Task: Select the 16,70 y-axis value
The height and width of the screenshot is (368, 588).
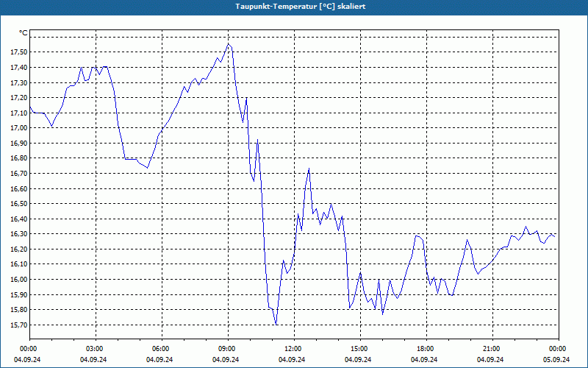Action: [x=18, y=174]
